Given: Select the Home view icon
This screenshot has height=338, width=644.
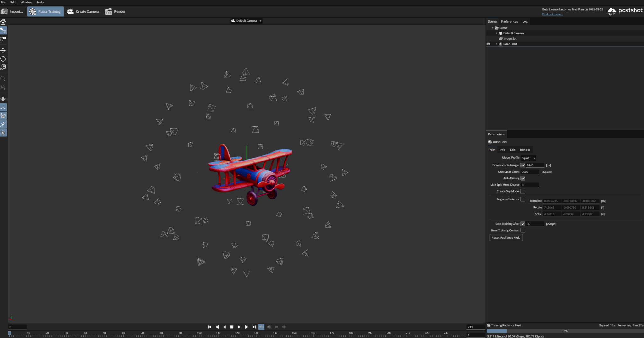Looking at the screenshot, I should 3,22.
